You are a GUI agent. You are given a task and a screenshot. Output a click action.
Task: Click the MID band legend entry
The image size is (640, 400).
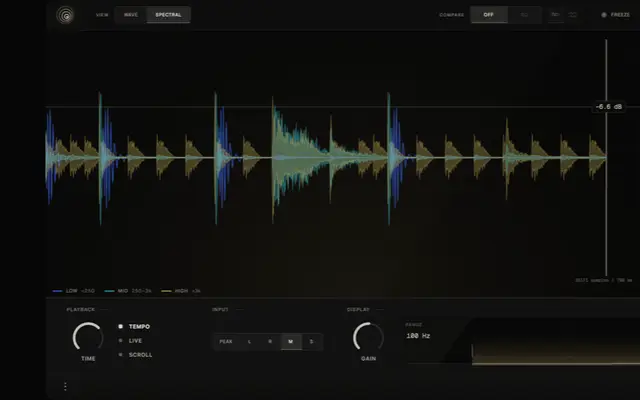click(x=128, y=291)
